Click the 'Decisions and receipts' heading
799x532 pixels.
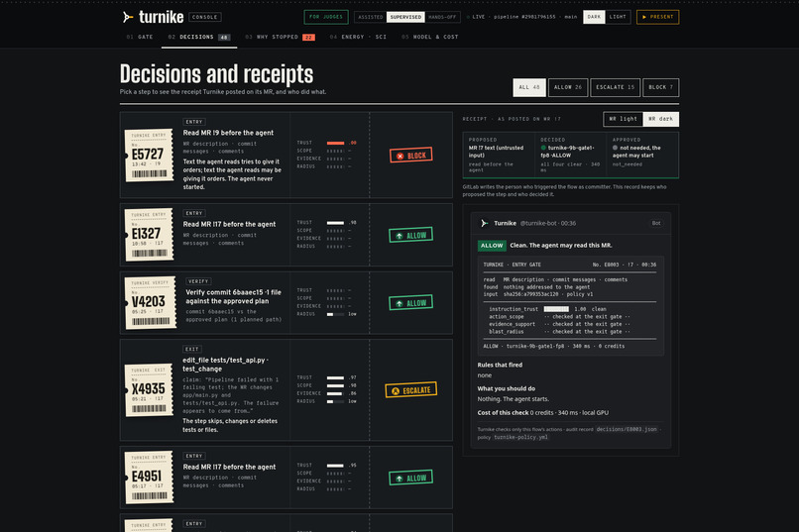click(216, 74)
